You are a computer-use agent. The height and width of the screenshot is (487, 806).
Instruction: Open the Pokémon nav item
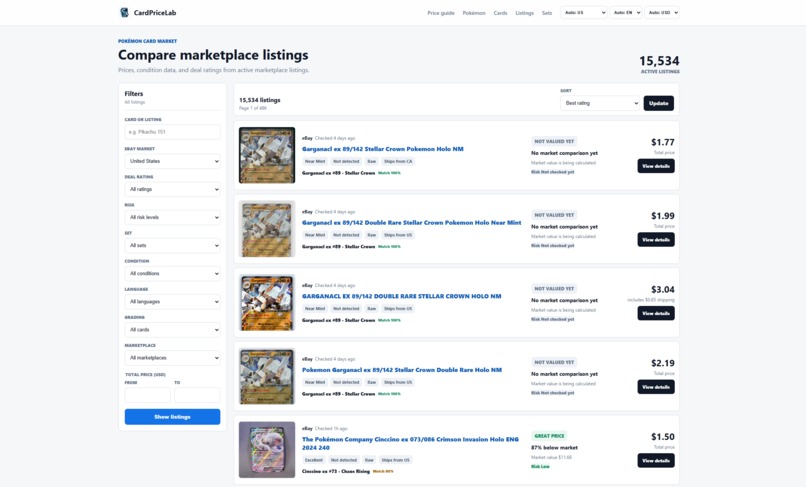[x=474, y=13]
